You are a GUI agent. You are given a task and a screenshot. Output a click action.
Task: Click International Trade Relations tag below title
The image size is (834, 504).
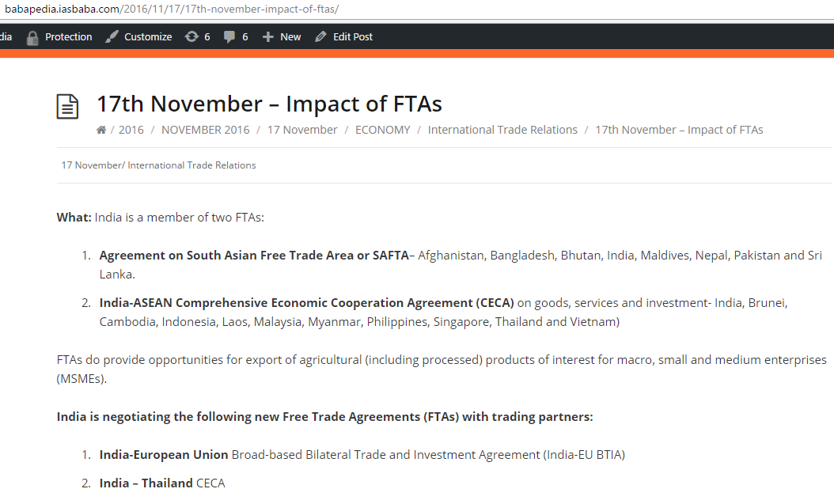(191, 165)
